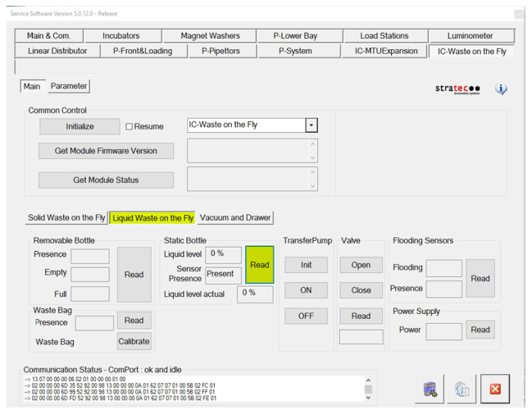Turn the TransferPump ON
This screenshot has height=410, width=532.
[305, 290]
